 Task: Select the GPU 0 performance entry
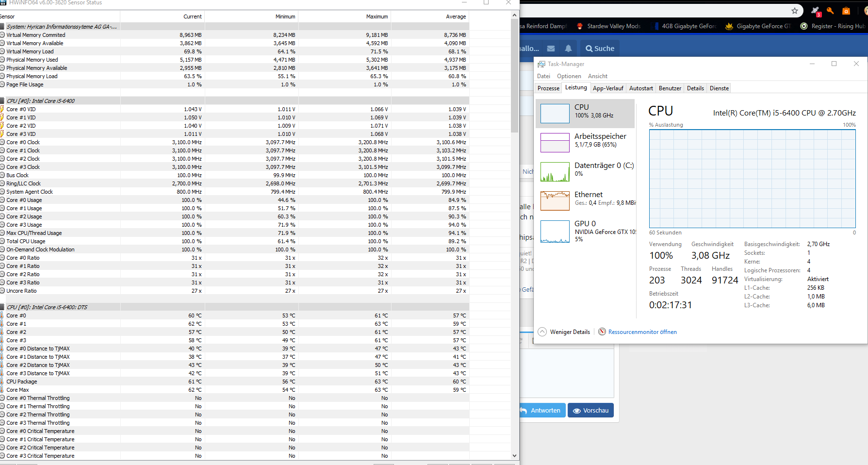(585, 231)
